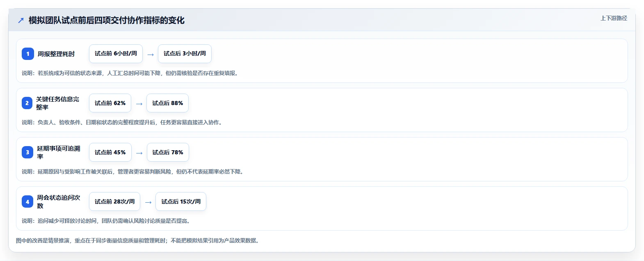Click the note starting 说明：若系统成为可信的状态来源
The width and height of the screenshot is (644, 261).
(130, 73)
